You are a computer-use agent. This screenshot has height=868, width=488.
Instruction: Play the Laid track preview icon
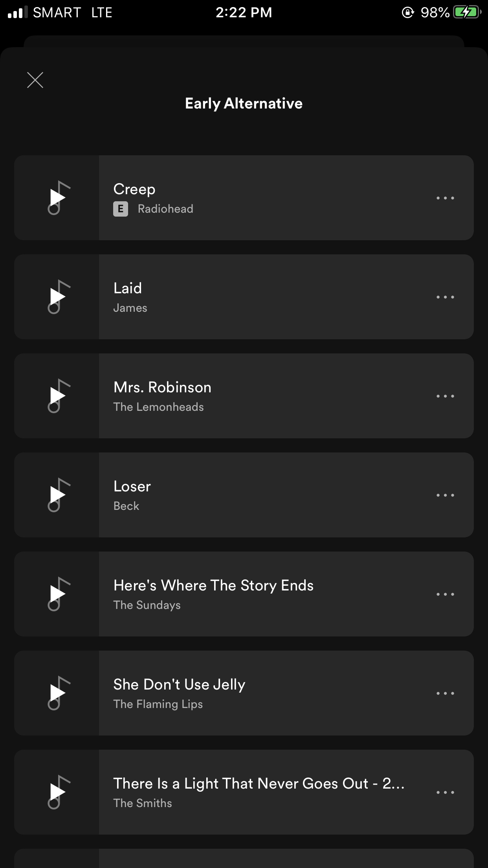(x=57, y=297)
